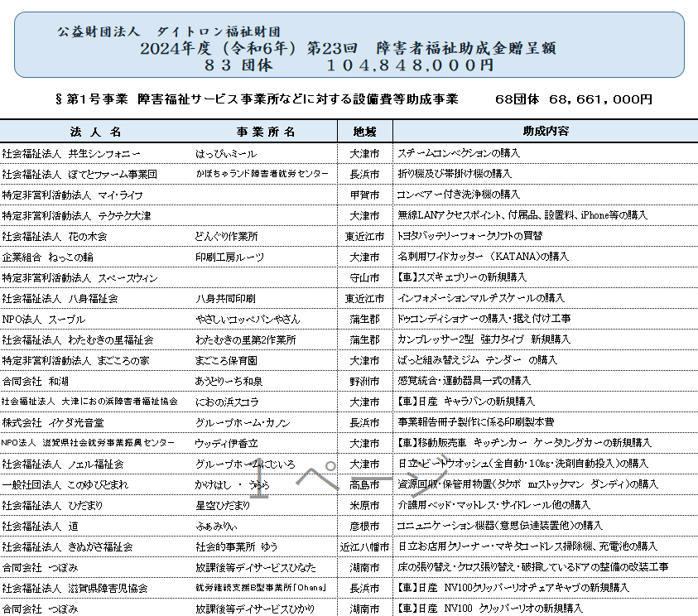Click the 八身共同印刷 cell

(226, 299)
